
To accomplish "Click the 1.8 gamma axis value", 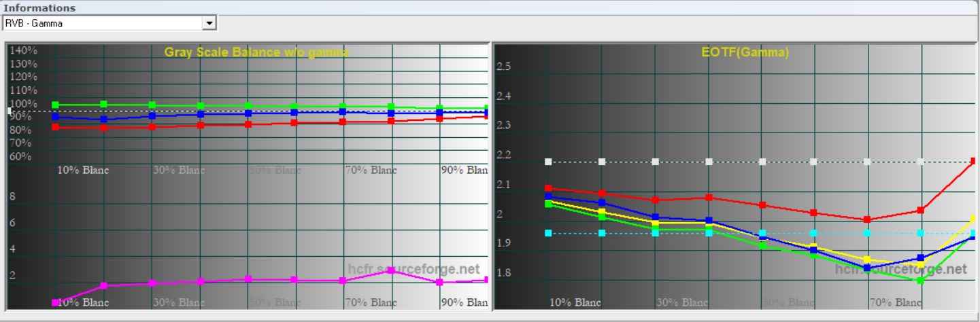I will coord(504,273).
